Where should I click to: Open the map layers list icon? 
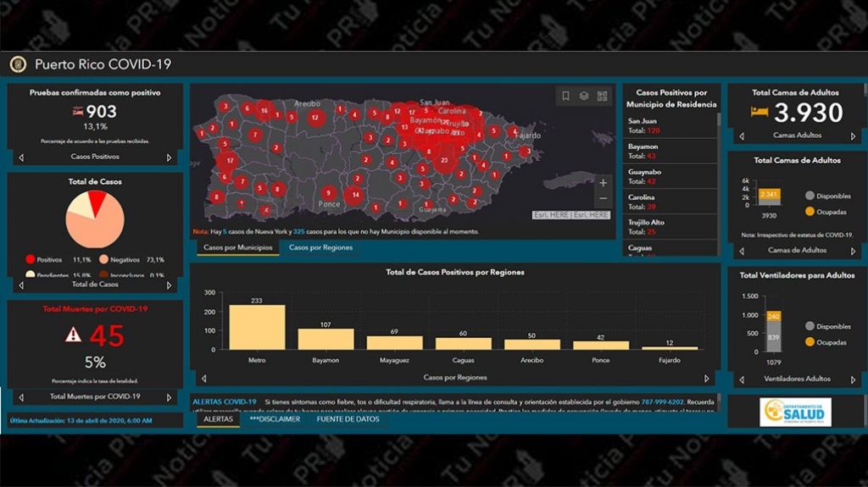tap(584, 97)
